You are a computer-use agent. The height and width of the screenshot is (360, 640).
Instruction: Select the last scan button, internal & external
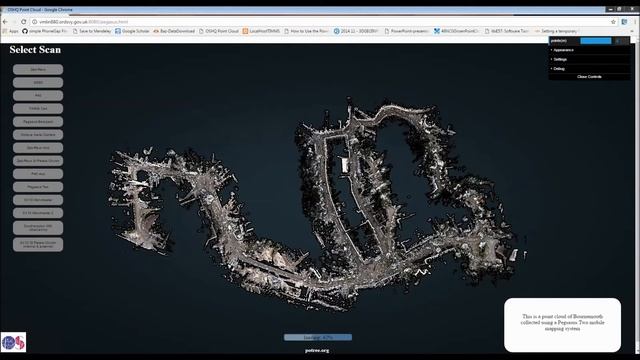pyautogui.click(x=38, y=244)
